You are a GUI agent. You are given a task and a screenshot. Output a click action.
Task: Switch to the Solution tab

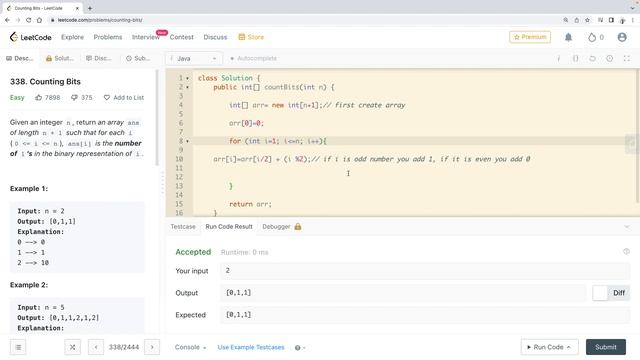point(60,58)
